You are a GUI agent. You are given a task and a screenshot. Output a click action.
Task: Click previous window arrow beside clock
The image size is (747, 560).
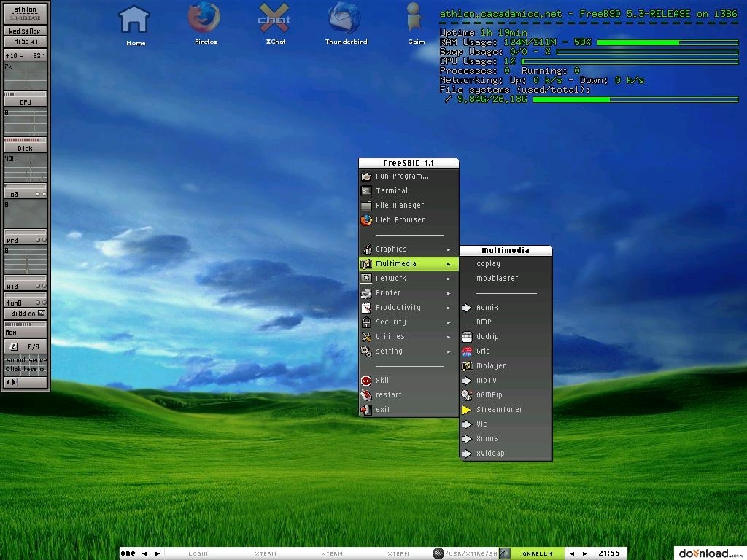pos(572,554)
